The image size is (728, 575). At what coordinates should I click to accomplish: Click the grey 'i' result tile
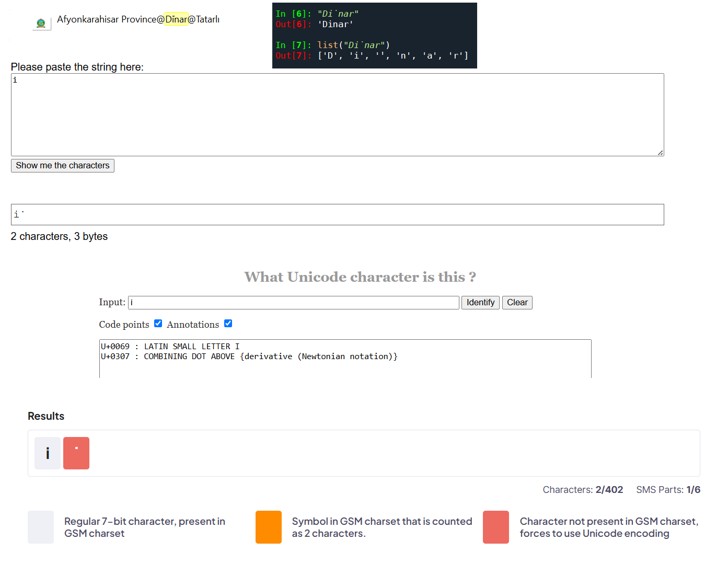[48, 453]
